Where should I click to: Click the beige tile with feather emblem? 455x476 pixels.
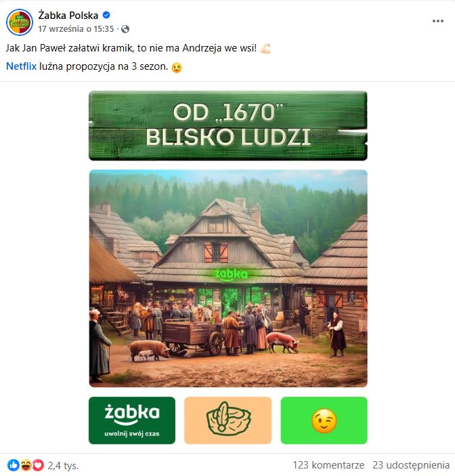228,420
